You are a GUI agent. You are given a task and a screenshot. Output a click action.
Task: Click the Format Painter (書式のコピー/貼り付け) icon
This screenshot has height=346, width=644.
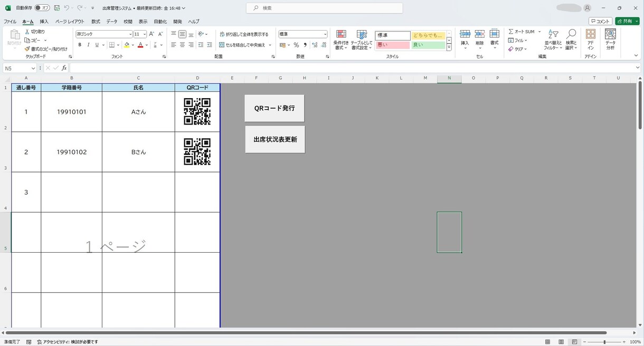[27, 49]
